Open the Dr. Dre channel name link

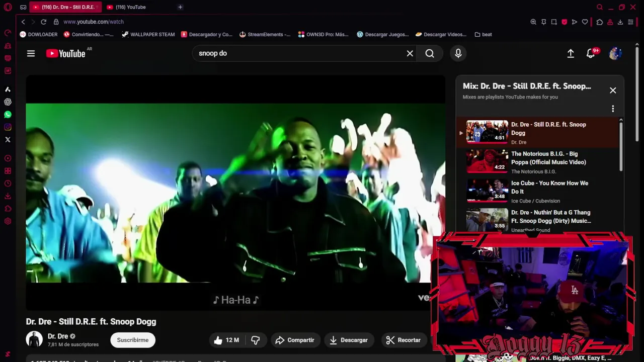point(58,336)
